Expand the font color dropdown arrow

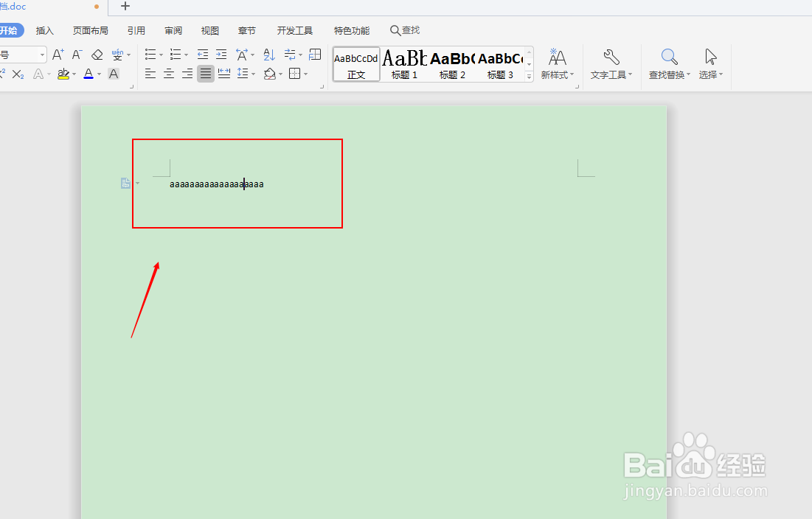pos(100,74)
